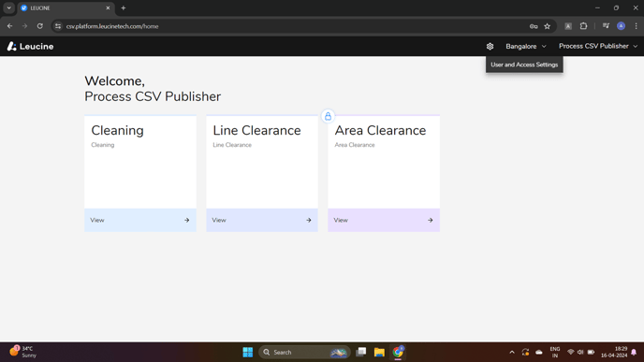Click the arrow on the Cleaning card

(187, 221)
